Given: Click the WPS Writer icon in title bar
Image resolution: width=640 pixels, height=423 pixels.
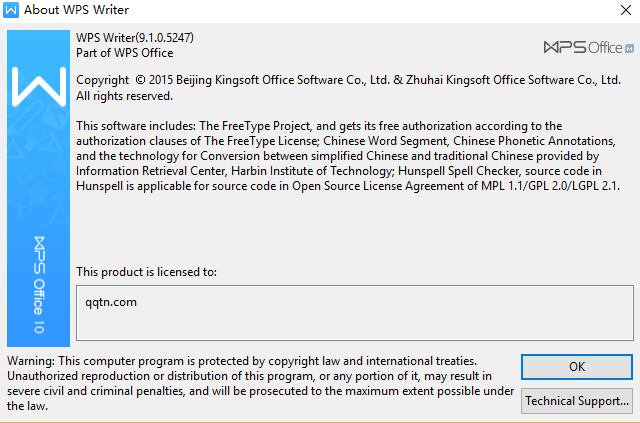Looking at the screenshot, I should (x=11, y=10).
